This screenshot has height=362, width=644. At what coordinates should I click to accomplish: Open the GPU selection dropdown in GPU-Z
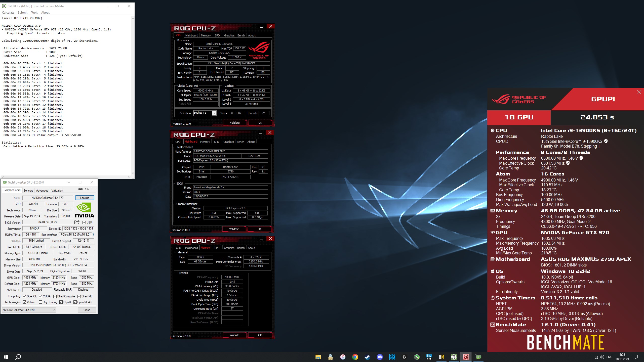click(29, 310)
